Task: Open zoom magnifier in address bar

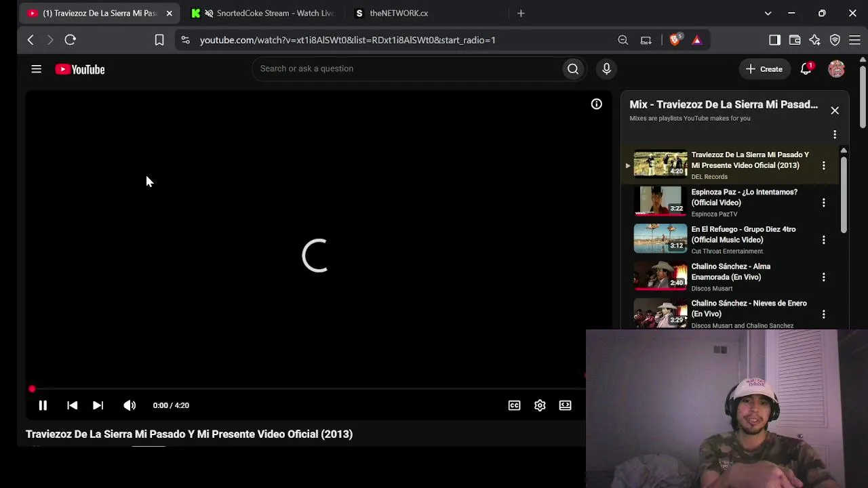Action: [x=623, y=40]
